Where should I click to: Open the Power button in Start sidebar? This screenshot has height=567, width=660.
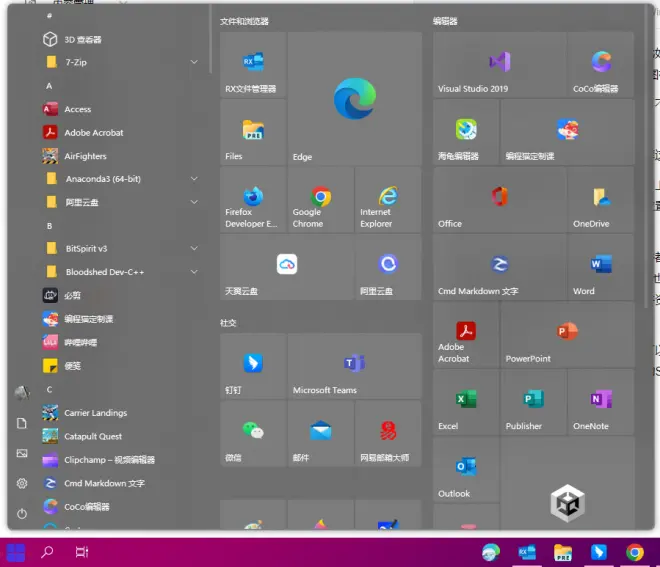[x=22, y=514]
